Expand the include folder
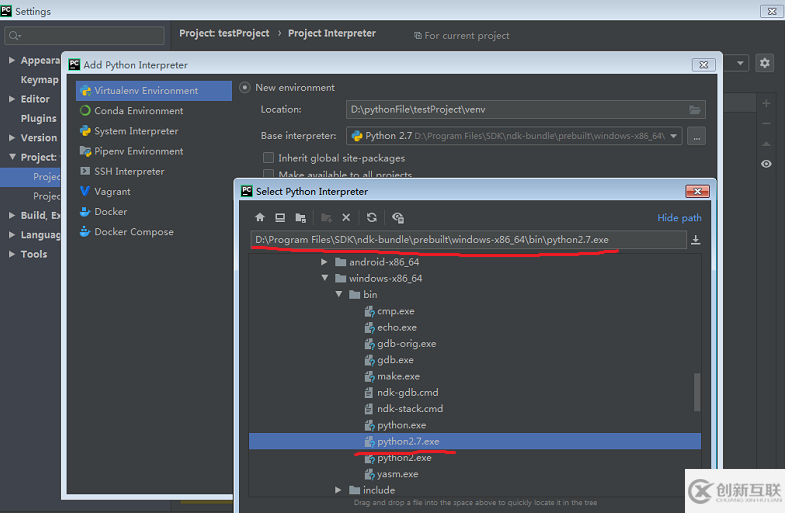785x513 pixels. (338, 490)
